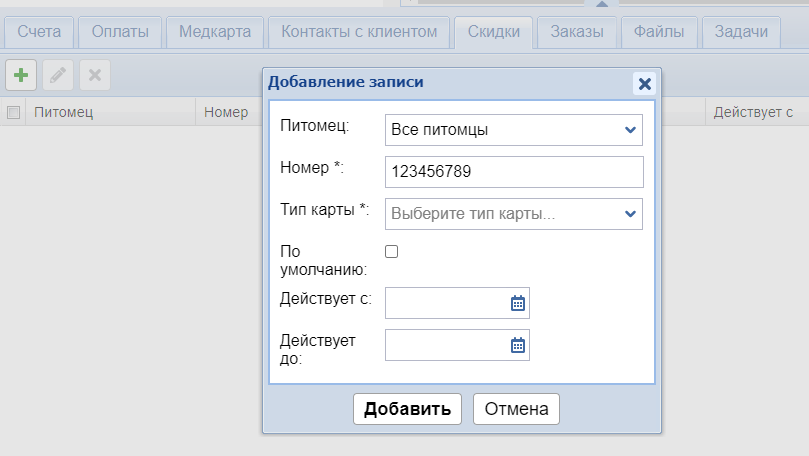Expand the Питомец dropdown
The image size is (809, 456).
point(630,130)
